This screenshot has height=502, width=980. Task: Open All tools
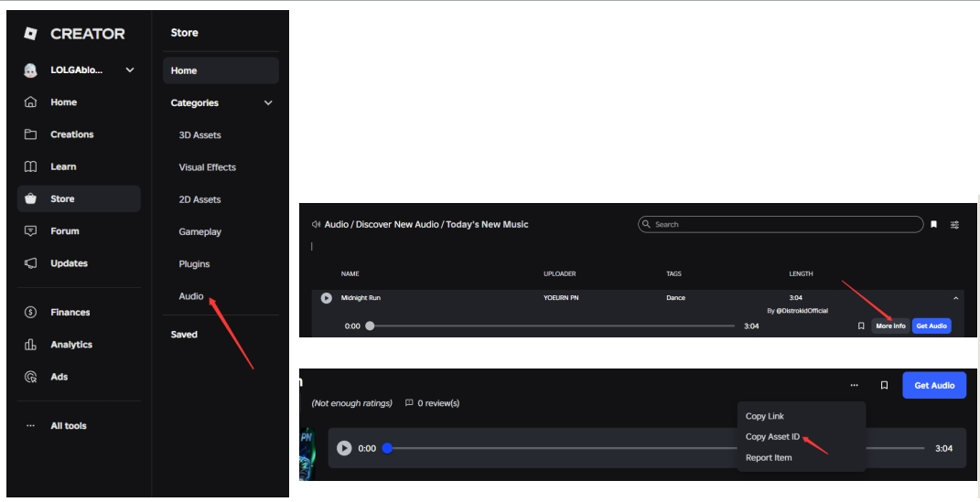click(68, 426)
